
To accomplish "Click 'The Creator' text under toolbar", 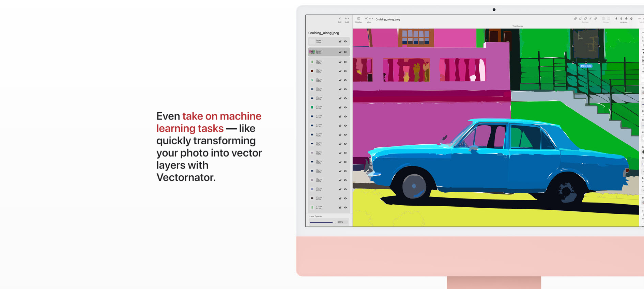I will [518, 26].
